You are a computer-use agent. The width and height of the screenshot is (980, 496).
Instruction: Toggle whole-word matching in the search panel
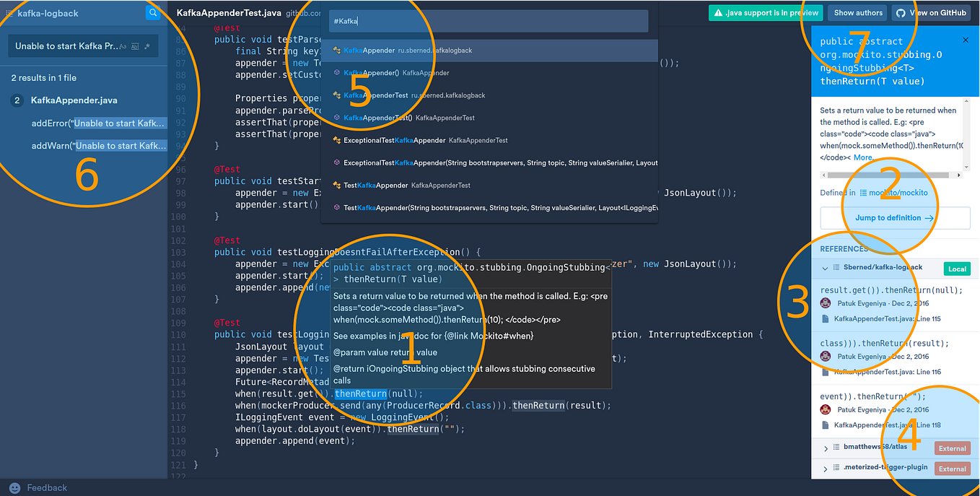[x=135, y=45]
